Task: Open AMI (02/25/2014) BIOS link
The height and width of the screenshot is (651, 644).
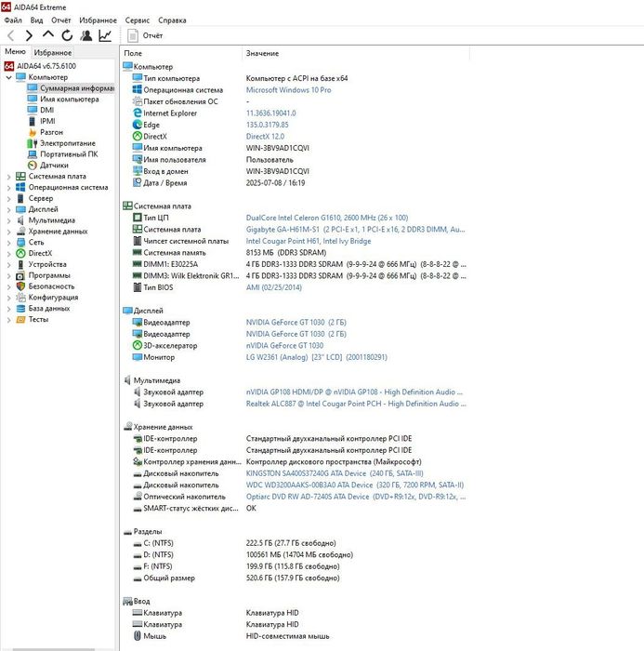Action: coord(274,287)
